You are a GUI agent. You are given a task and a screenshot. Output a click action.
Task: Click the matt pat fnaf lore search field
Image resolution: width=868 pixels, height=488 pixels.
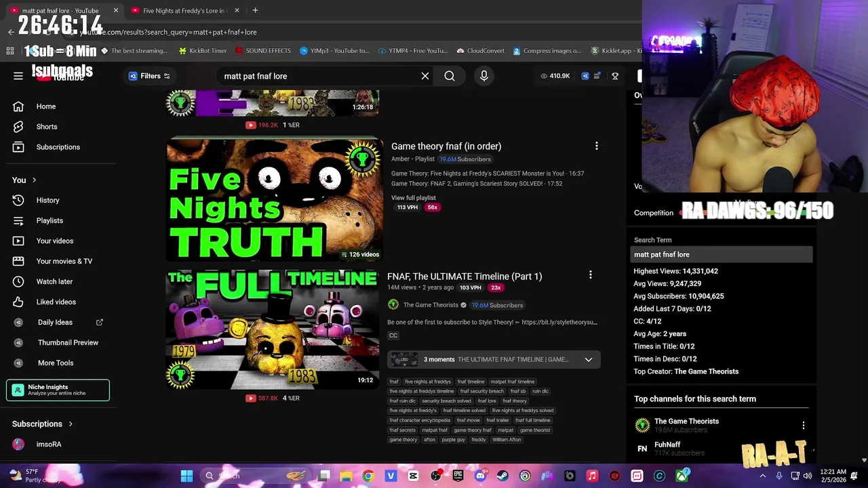(319, 76)
